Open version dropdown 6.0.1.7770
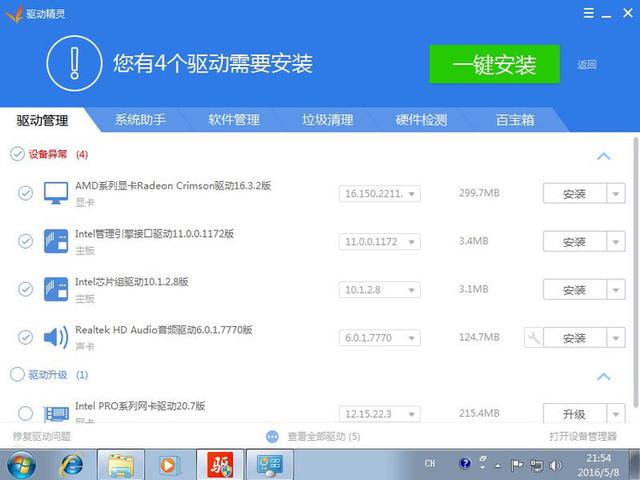 [380, 338]
